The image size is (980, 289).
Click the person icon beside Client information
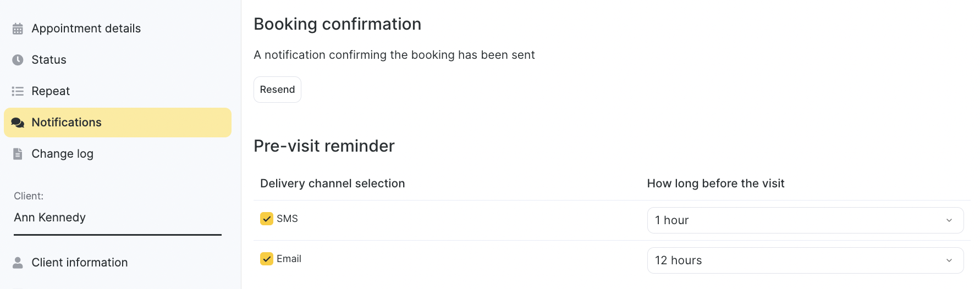tap(18, 263)
